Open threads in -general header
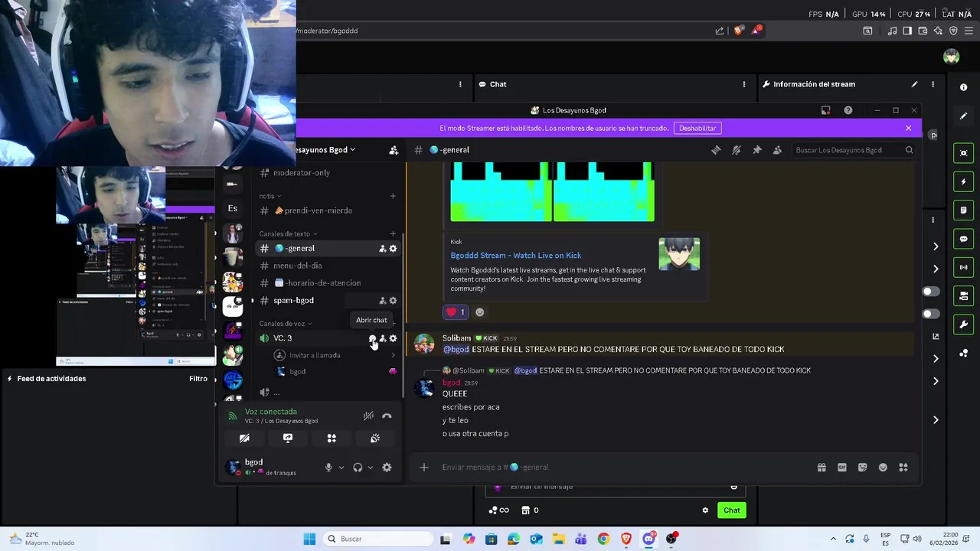Viewport: 980px width, 551px height. coord(716,150)
